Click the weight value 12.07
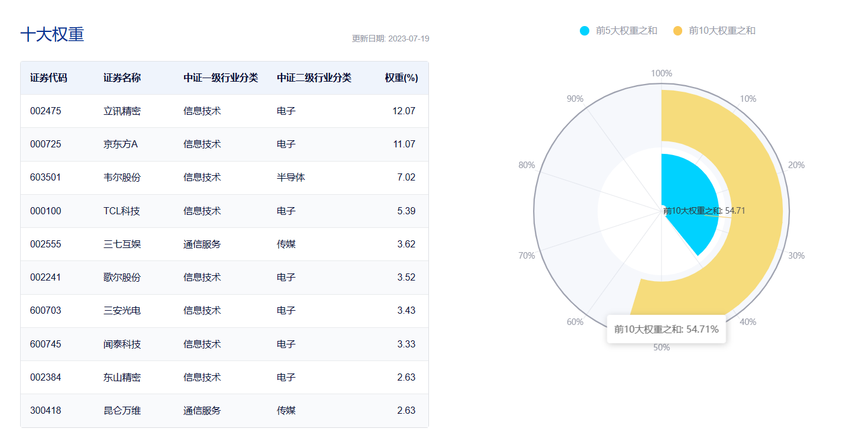Viewport: 868px width, 438px height. click(x=404, y=111)
